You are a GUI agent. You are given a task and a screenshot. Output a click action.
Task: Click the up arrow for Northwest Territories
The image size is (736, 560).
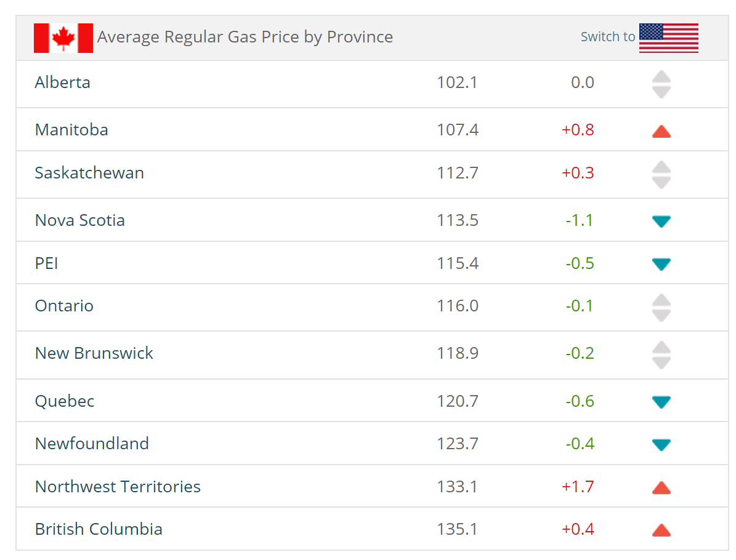pos(661,487)
